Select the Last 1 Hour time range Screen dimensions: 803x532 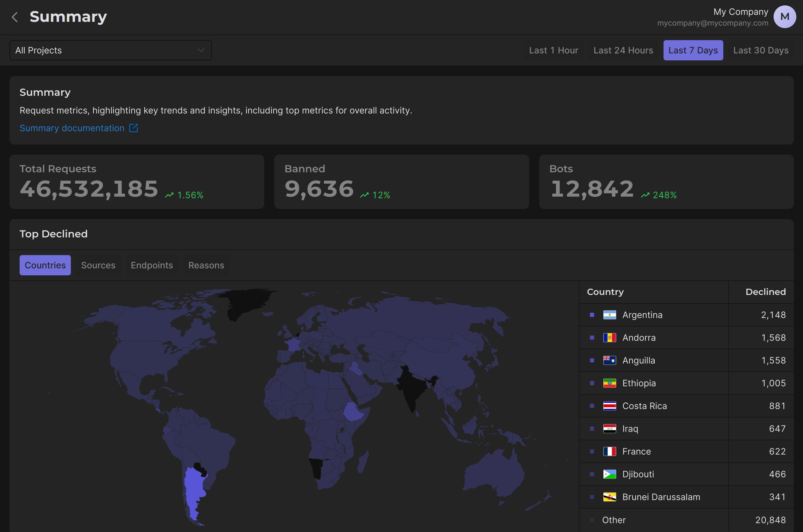tap(553, 50)
